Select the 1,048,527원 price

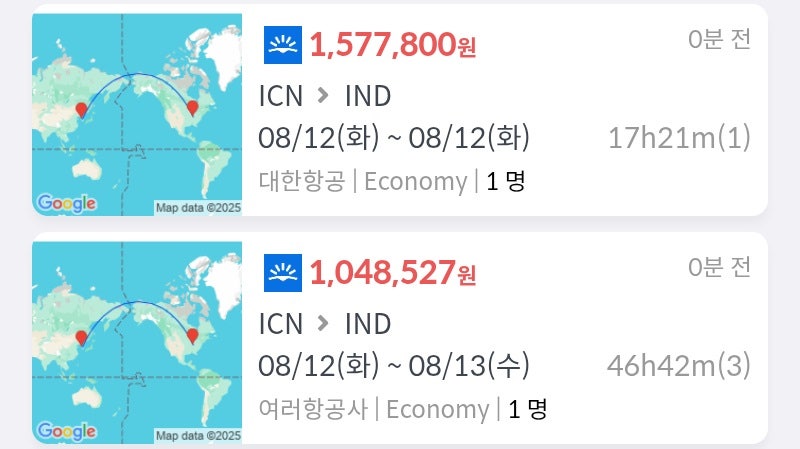392,273
